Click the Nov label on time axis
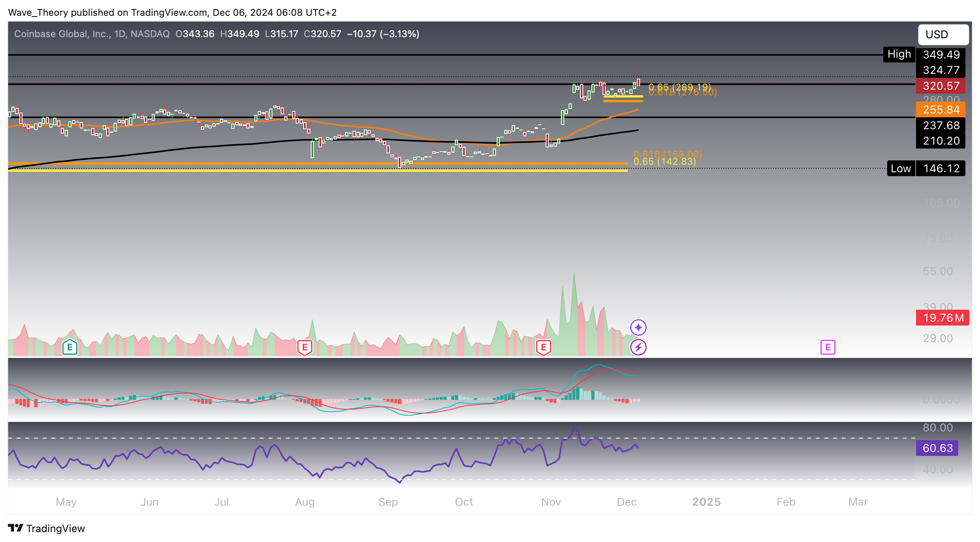Screen dimensions: 980x542 pyautogui.click(x=551, y=502)
